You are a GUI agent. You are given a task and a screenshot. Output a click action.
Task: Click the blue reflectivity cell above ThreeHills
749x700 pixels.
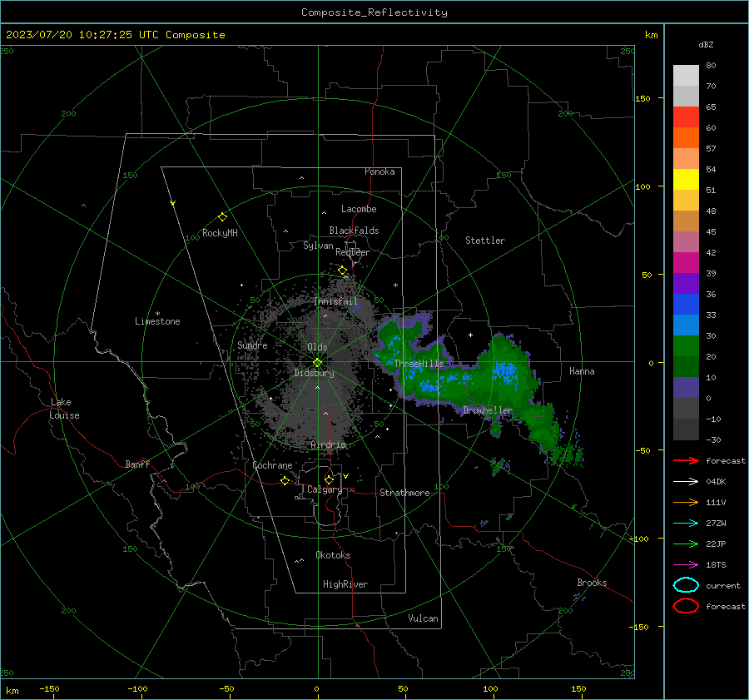click(394, 345)
